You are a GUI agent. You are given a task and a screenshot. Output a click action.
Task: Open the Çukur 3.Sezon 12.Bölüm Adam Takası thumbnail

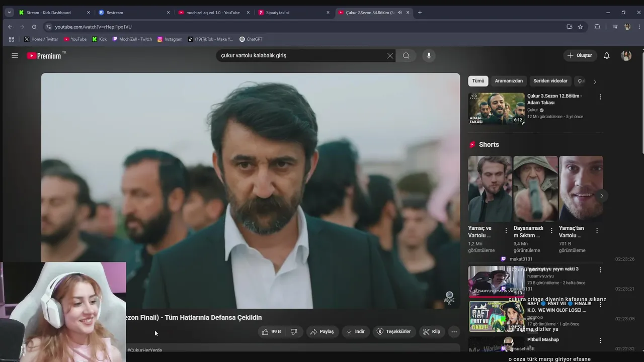497,109
